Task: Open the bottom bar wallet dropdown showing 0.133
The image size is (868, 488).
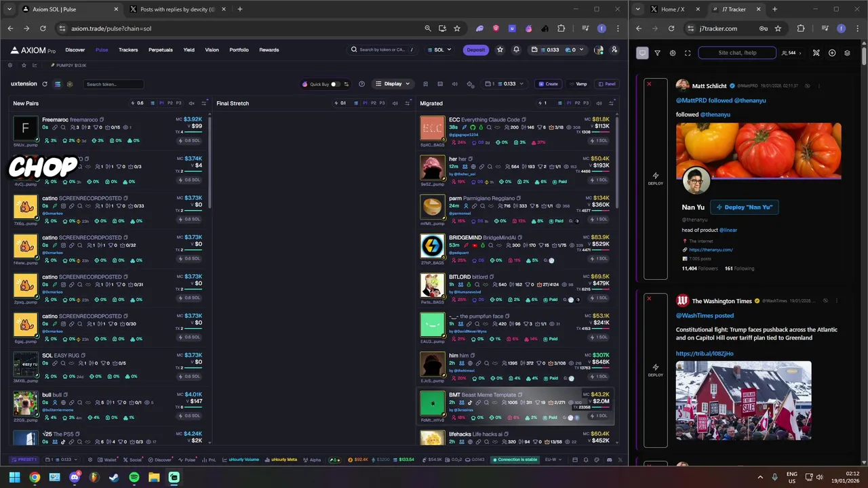Action: tap(60, 460)
